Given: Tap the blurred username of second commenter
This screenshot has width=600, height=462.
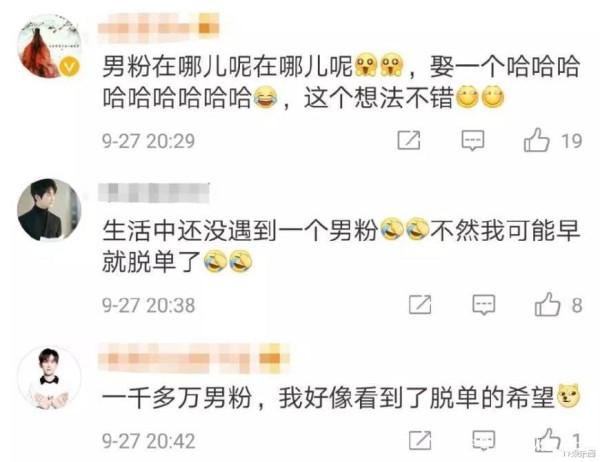Looking at the screenshot, I should pos(154,193).
